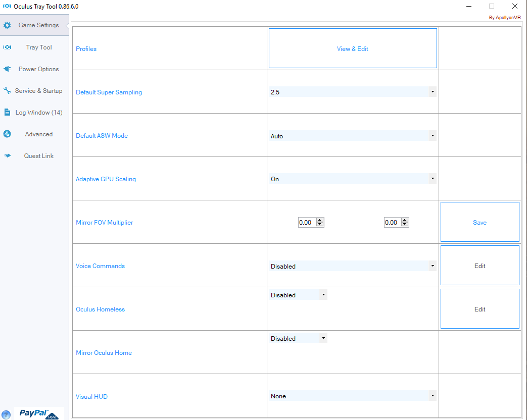Image resolution: width=527 pixels, height=420 pixels.
Task: Switch to the Tray Tool tab
Action: pyautogui.click(x=34, y=47)
